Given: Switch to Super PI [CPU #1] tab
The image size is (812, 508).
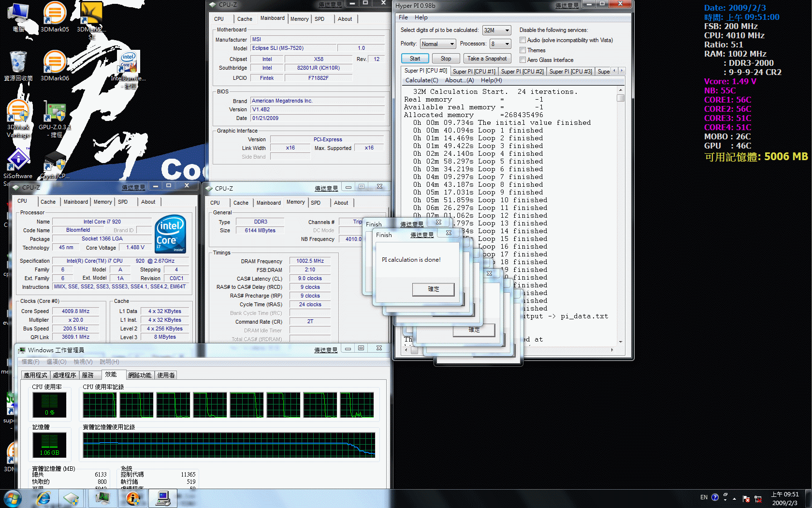Looking at the screenshot, I should coord(474,72).
